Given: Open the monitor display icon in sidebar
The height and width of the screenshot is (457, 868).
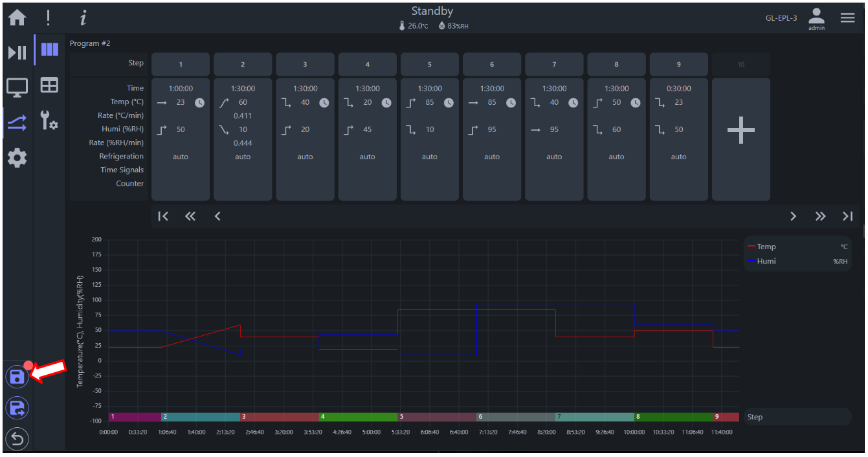Looking at the screenshot, I should [x=17, y=87].
